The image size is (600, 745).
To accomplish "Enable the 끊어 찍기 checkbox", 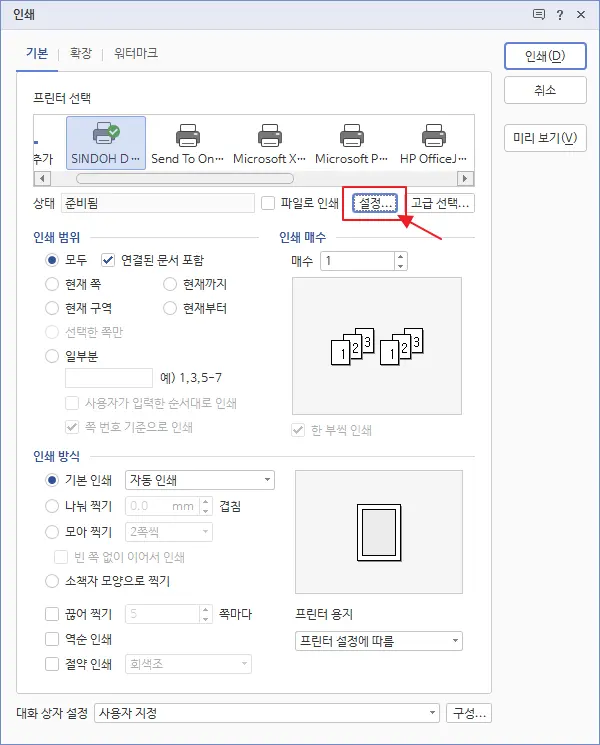I will pyautogui.click(x=52, y=614).
